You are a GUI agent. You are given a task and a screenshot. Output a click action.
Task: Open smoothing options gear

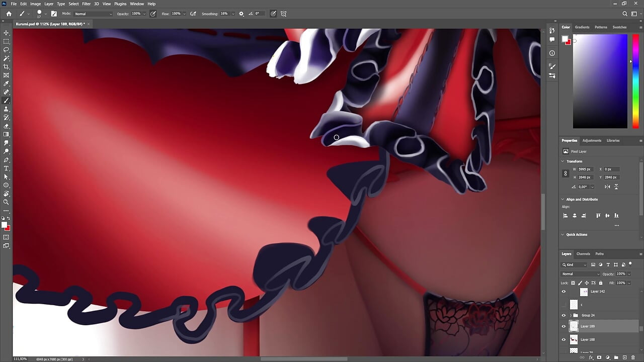242,14
